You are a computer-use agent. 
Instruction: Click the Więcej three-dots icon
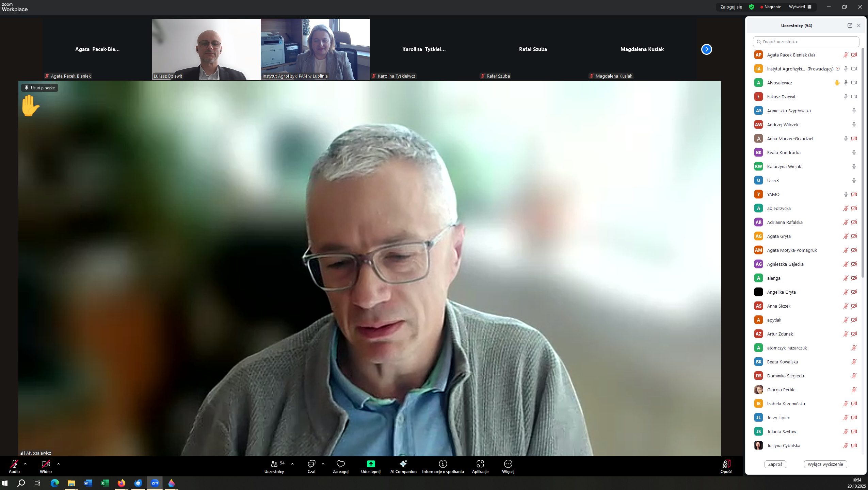(x=508, y=464)
